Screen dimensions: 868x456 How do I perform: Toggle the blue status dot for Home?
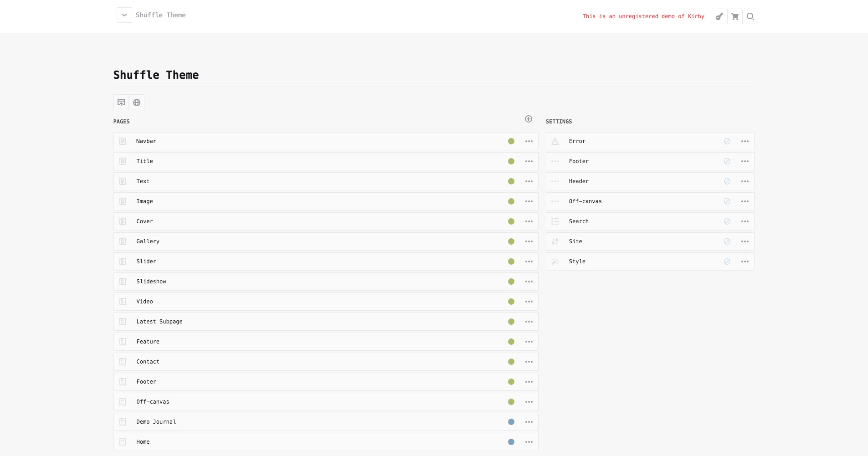[x=511, y=442]
